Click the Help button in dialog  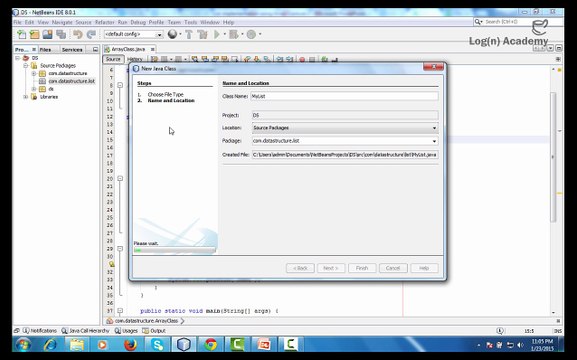click(x=424, y=268)
